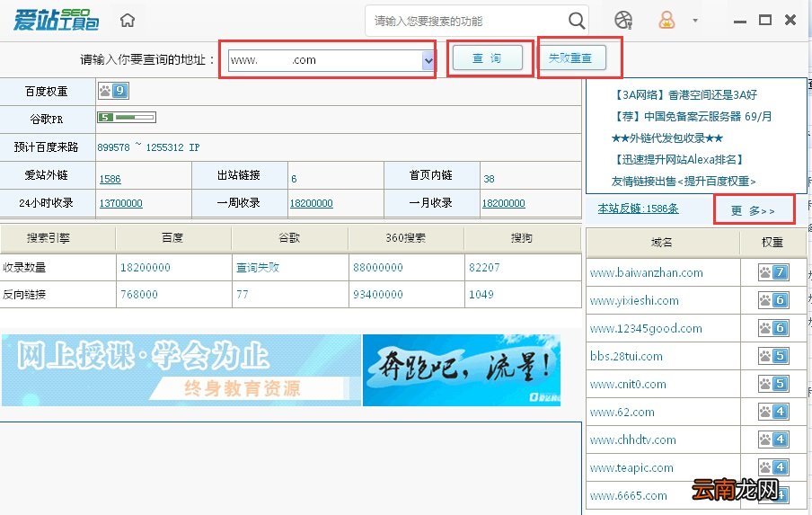Viewport: 812px width, 515px height.
Task: Click weight 7 badge for baiwanzhan.com
Action: point(773,272)
